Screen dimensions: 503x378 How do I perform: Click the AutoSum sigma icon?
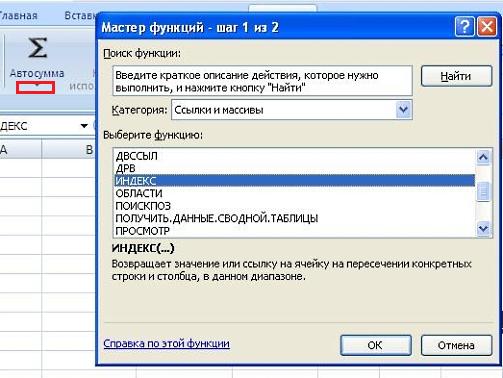coord(37,48)
